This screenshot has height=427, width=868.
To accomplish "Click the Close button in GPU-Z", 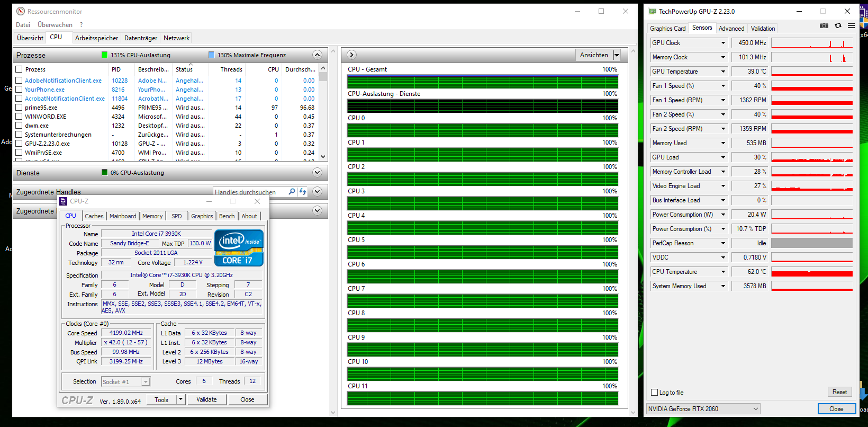I will point(836,409).
